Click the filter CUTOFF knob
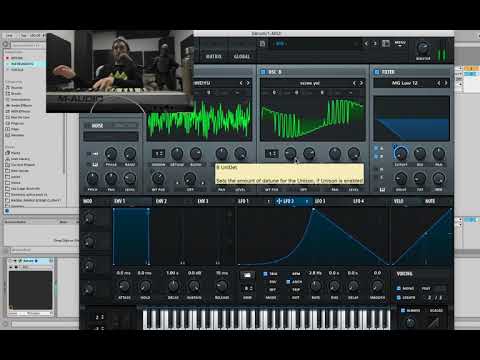Image resolution: width=480 pixels, height=360 pixels. (401, 154)
